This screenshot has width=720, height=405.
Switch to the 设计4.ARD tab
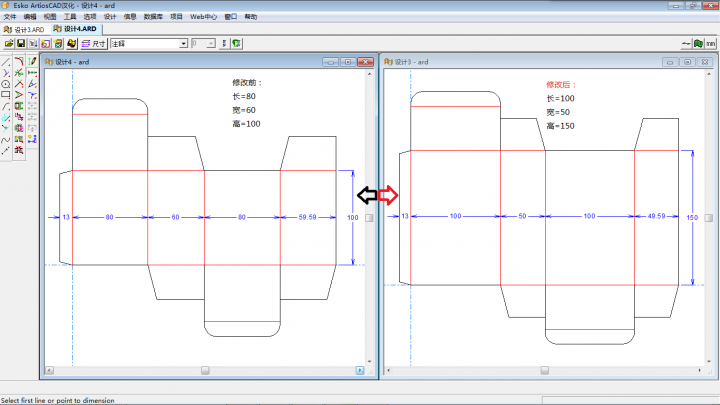[x=76, y=29]
